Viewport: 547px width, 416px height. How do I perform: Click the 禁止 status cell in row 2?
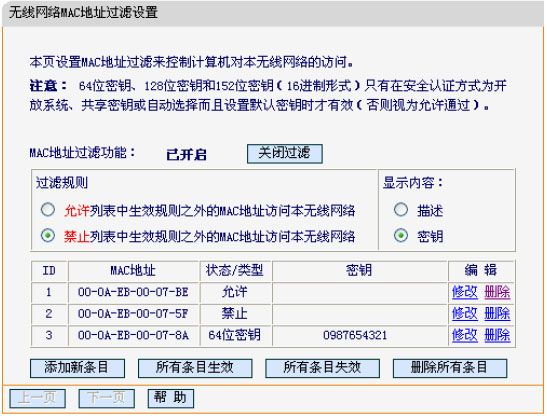(x=235, y=313)
